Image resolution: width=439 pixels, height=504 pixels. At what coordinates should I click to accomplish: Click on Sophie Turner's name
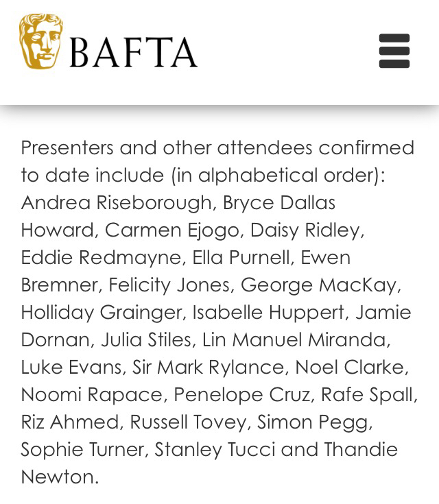click(x=82, y=450)
